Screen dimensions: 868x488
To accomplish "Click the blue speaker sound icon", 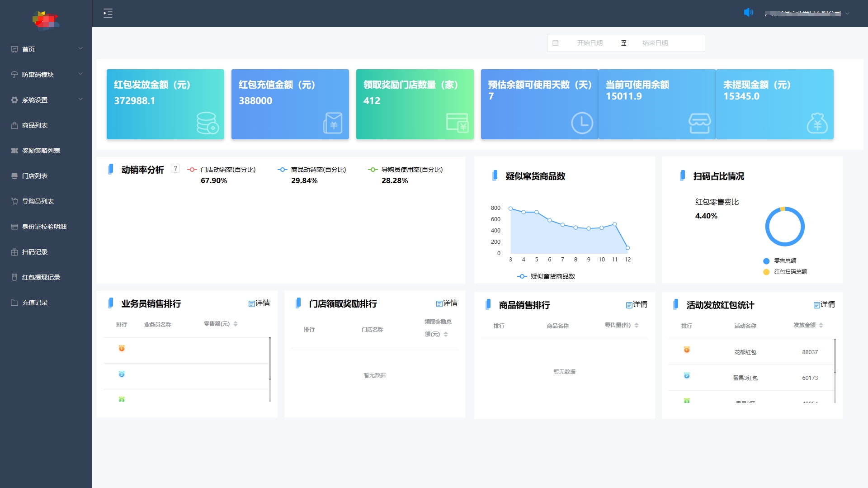I will click(x=749, y=12).
